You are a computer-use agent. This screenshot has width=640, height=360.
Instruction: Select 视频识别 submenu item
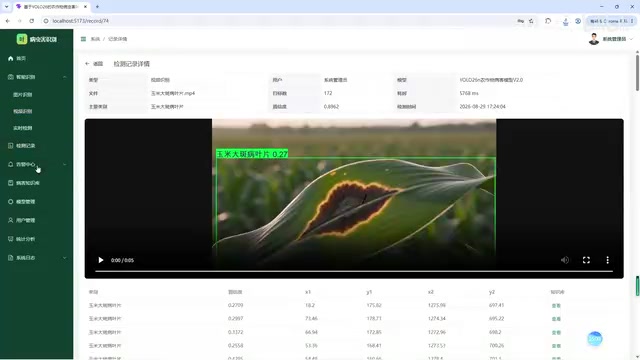[x=22, y=111]
